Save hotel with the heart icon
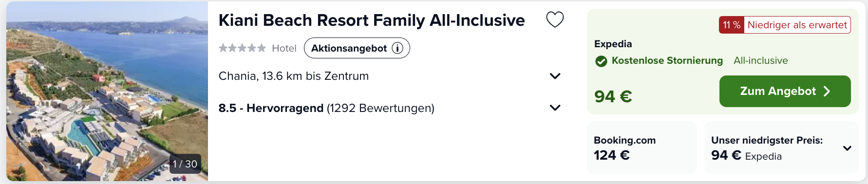868x184 pixels. pyautogui.click(x=555, y=19)
